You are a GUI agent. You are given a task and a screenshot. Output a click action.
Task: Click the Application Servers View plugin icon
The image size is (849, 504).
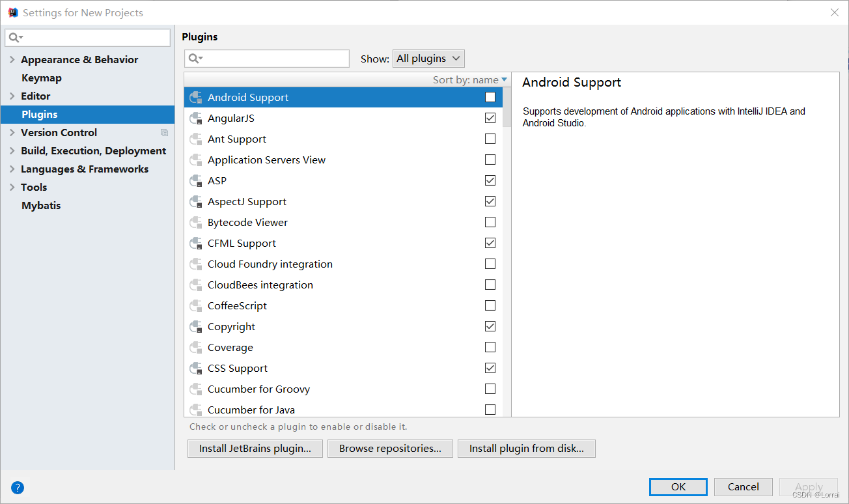[x=195, y=160]
